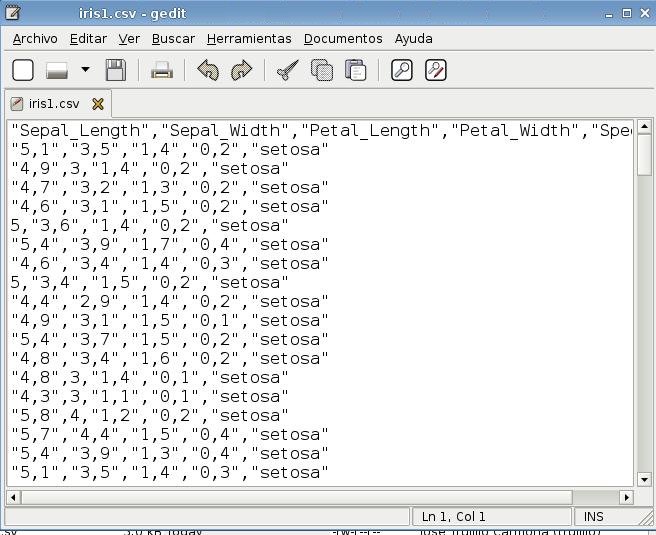Screen dimensions: 656x535
Task: Click the vertical scrollbar up arrow
Action: pos(644,126)
